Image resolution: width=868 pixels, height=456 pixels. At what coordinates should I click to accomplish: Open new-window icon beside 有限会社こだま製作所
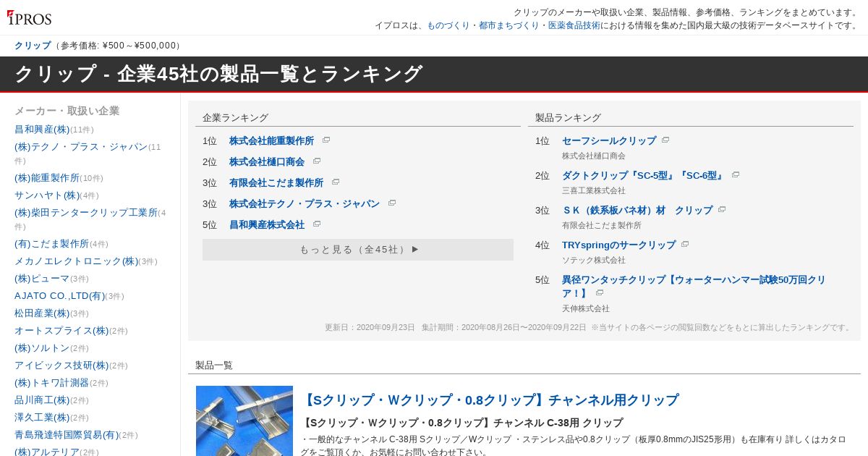(x=336, y=182)
